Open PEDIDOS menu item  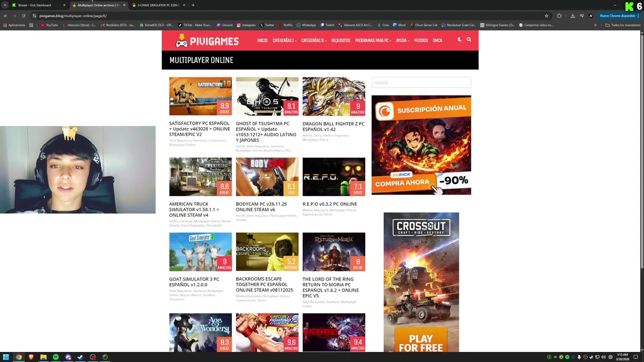pyautogui.click(x=421, y=40)
